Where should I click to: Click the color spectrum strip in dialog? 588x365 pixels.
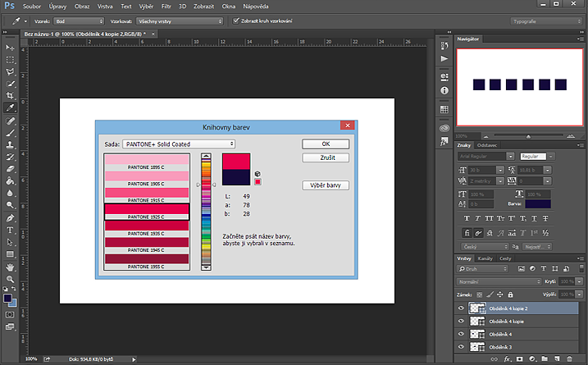click(x=206, y=212)
